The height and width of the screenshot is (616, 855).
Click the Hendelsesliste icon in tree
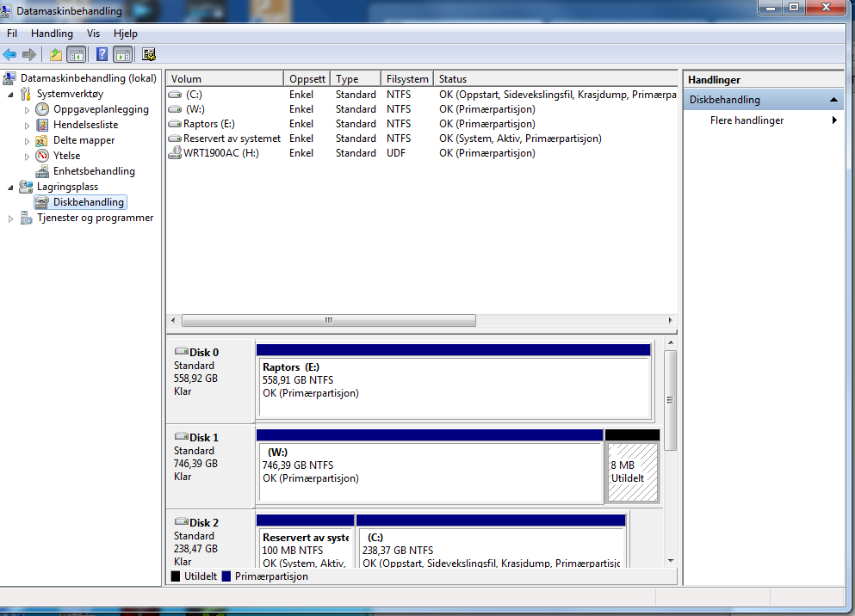click(x=42, y=125)
